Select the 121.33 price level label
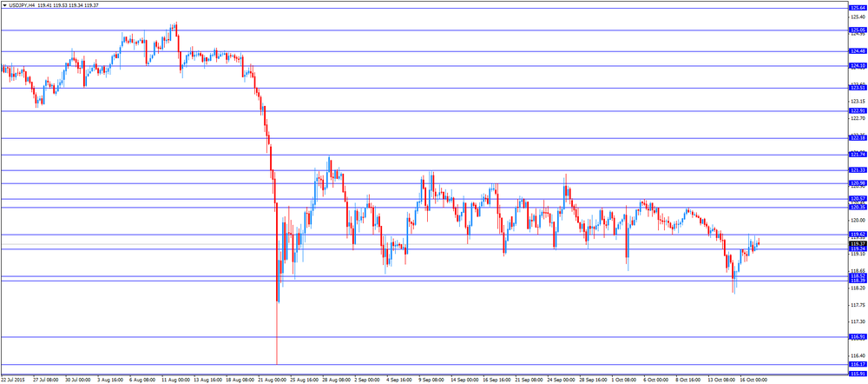 [858, 170]
